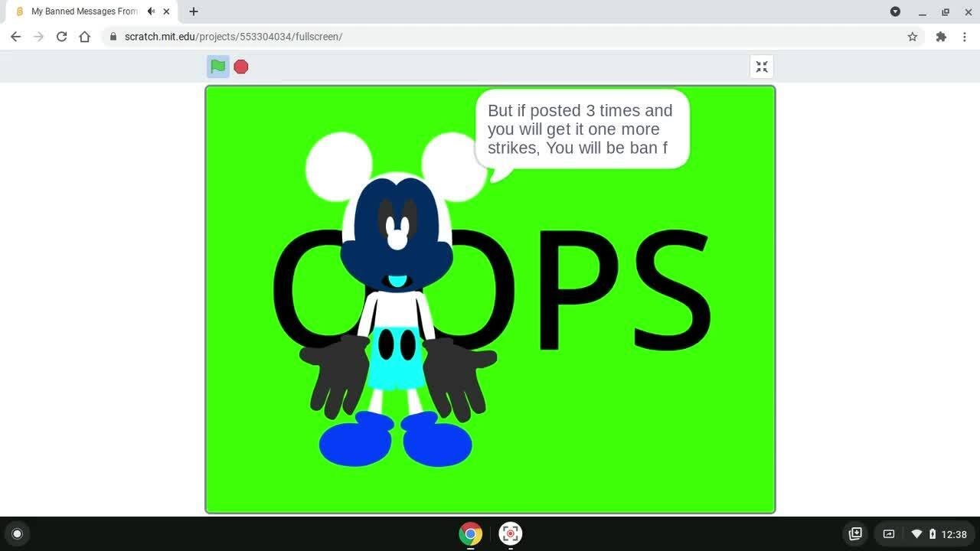Restore down the Chrome window
Screen dimensions: 980x551
(946, 11)
